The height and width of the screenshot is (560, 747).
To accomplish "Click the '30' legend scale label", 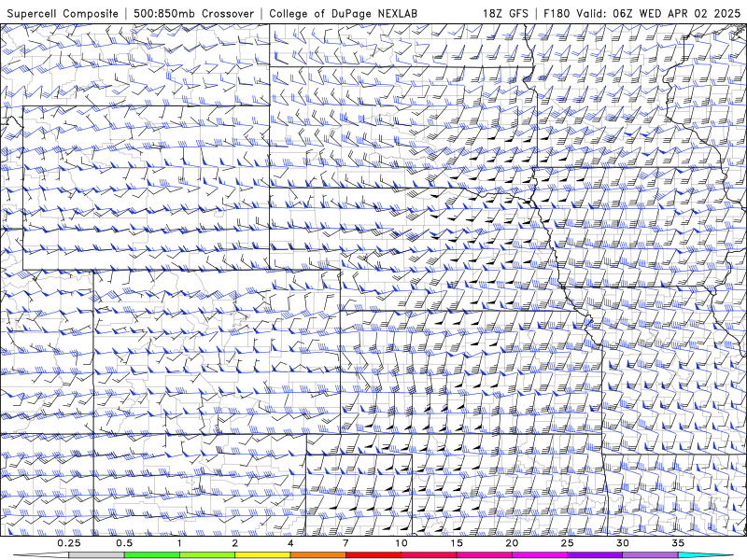I will click(622, 543).
